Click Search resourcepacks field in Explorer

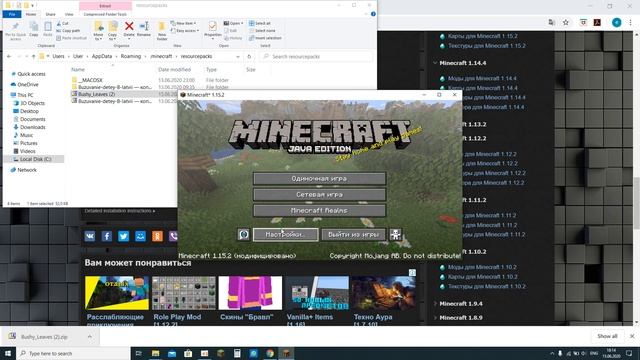click(316, 56)
